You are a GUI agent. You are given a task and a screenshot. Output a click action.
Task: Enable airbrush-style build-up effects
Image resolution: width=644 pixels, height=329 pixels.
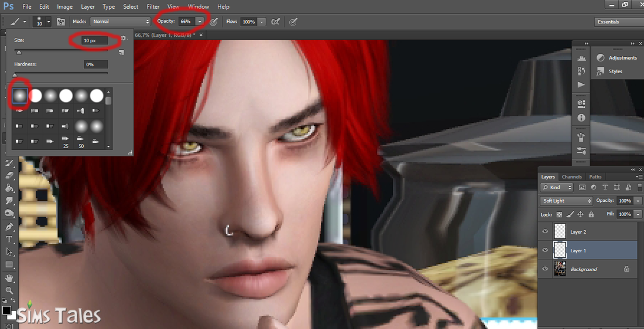(276, 21)
